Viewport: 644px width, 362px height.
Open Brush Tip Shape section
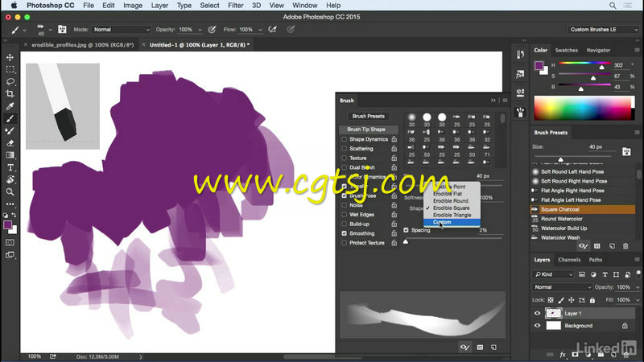pos(369,130)
